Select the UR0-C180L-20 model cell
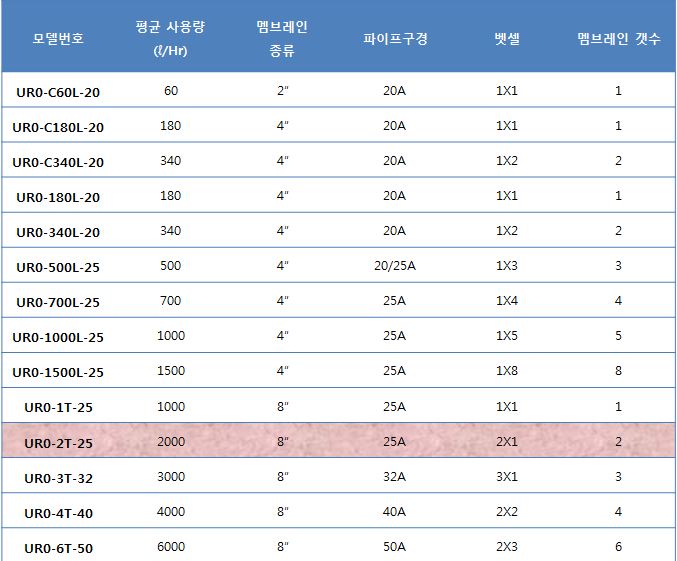The height and width of the screenshot is (561, 677). pyautogui.click(x=58, y=127)
